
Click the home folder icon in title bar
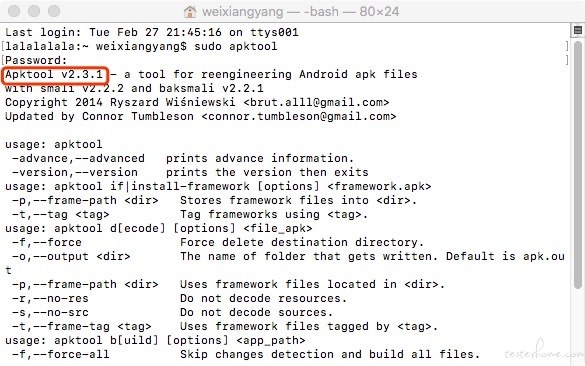(190, 12)
